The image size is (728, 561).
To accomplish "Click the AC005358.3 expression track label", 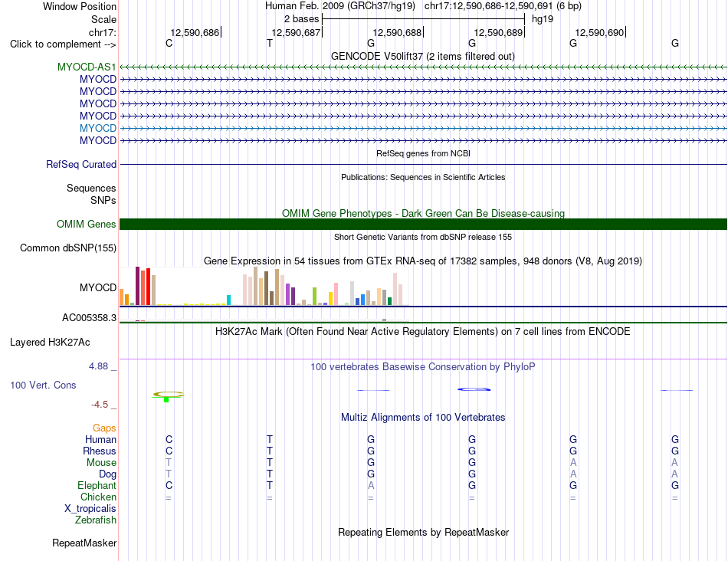I will pyautogui.click(x=89, y=317).
